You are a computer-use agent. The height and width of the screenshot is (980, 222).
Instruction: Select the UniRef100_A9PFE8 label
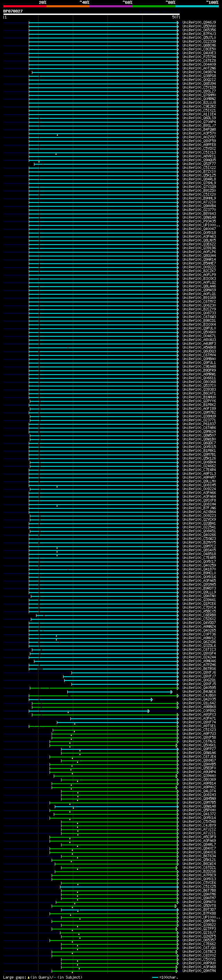[199, 145]
